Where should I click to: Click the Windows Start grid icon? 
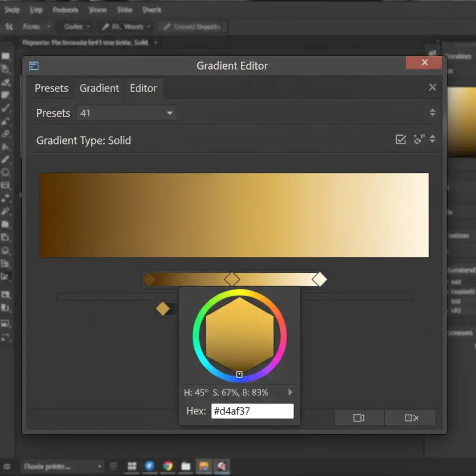pos(132,466)
